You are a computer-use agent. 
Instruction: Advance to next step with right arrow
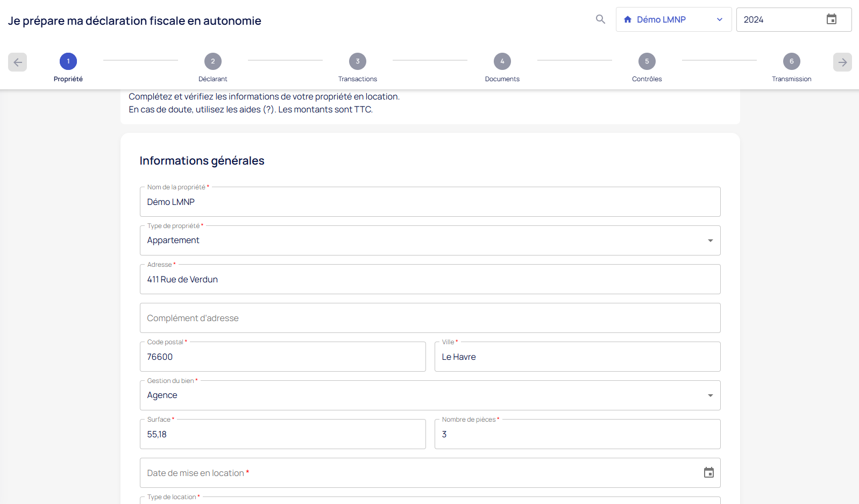[x=842, y=62]
